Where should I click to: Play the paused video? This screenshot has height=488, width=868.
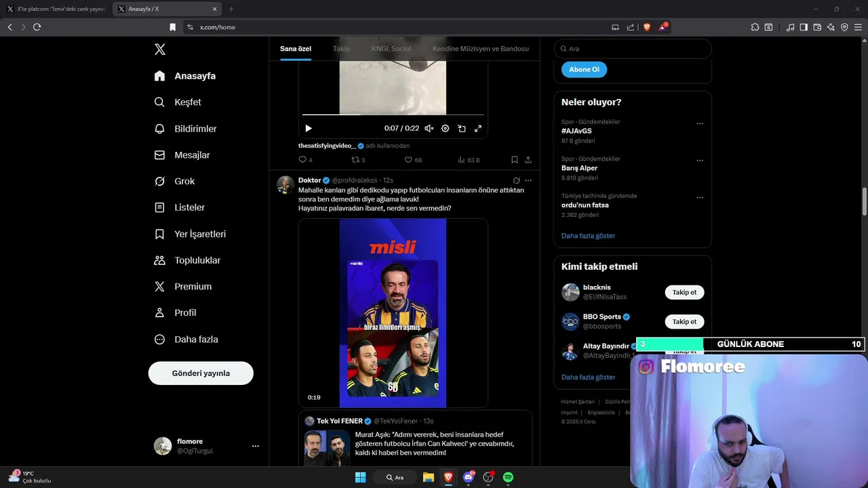pos(309,128)
